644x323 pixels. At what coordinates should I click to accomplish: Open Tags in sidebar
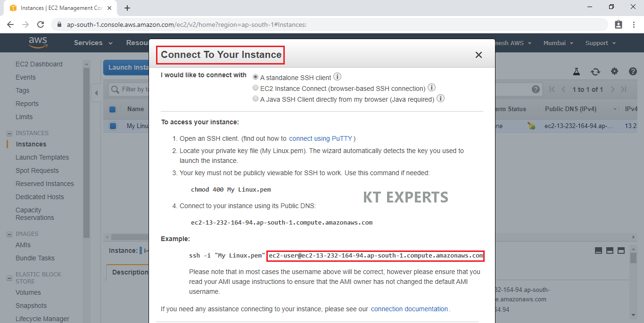(x=22, y=90)
